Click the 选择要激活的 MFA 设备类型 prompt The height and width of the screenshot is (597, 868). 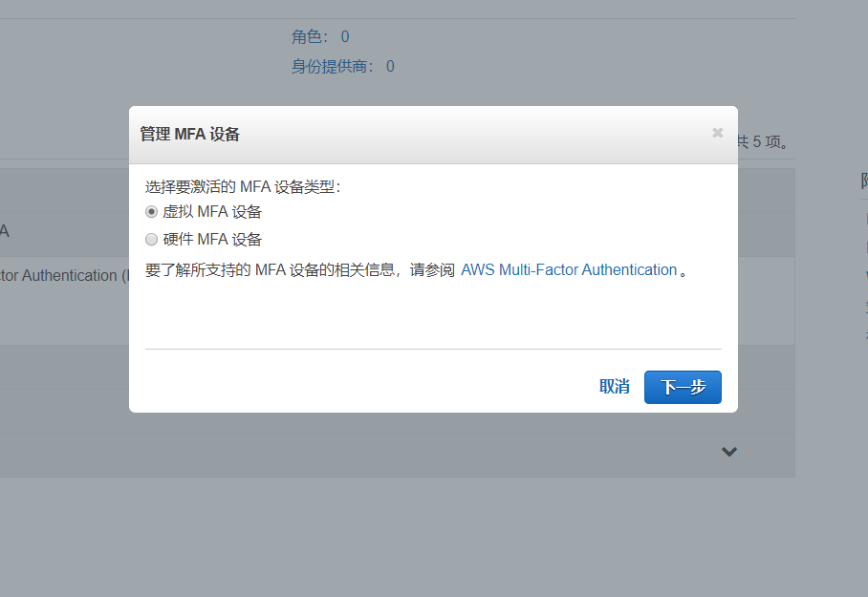[x=243, y=186]
